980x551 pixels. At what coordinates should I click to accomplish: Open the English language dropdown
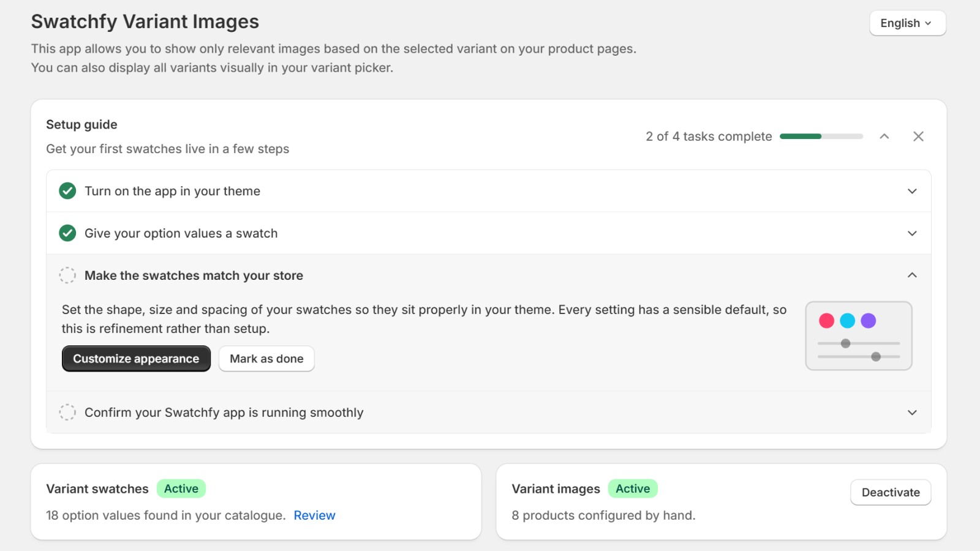click(907, 23)
